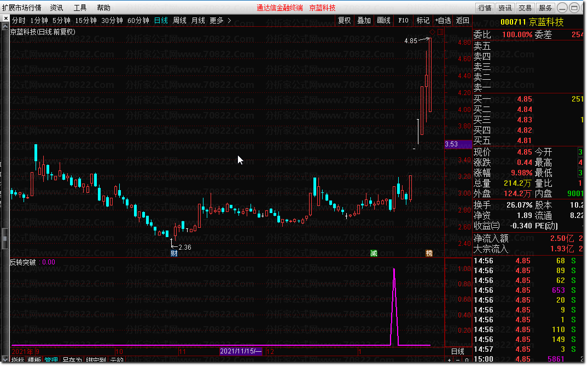The image size is (588, 366).
Task: Close the chart panel with X icon
Action: pyautogui.click(x=5, y=19)
